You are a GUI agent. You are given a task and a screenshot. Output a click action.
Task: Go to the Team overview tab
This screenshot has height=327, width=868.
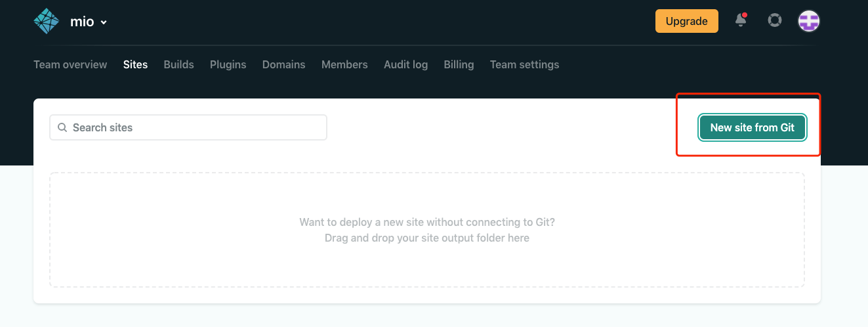pos(70,64)
